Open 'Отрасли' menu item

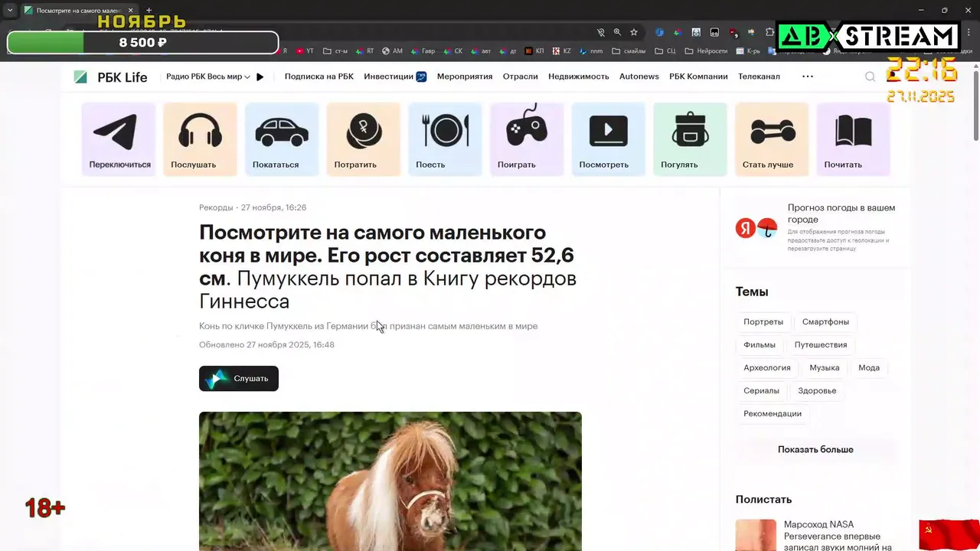(521, 77)
